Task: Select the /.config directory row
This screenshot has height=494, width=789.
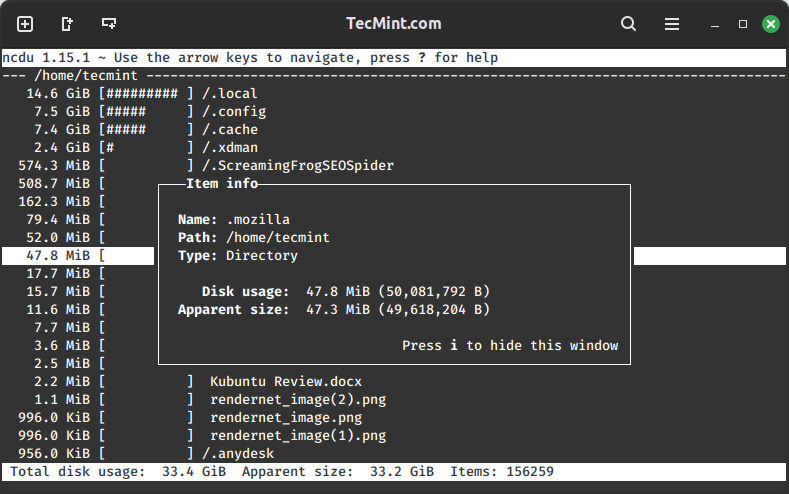Action: pyautogui.click(x=233, y=112)
